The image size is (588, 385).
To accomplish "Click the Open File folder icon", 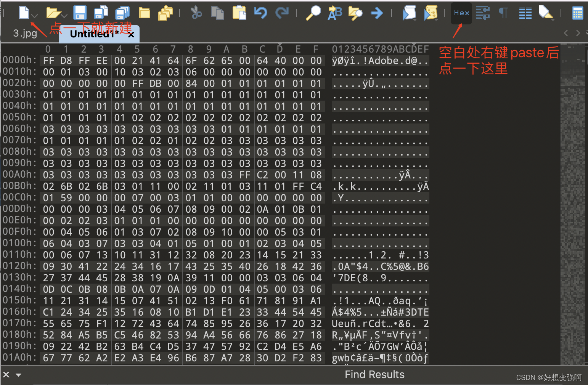I will (53, 13).
